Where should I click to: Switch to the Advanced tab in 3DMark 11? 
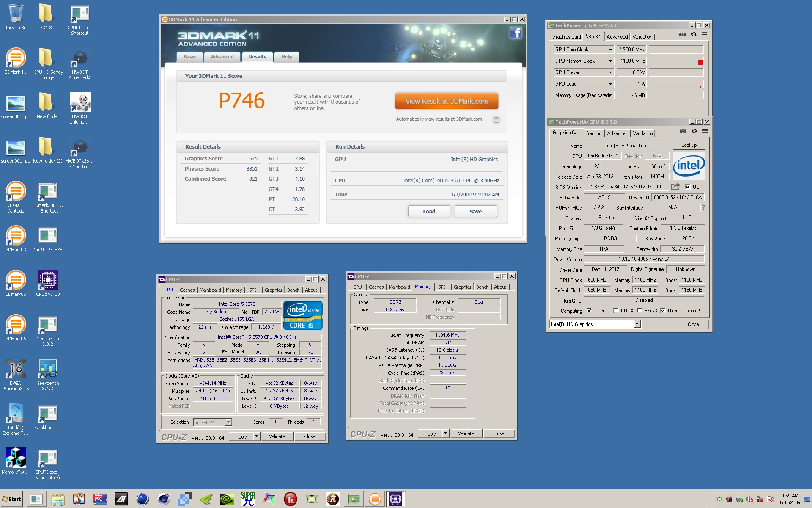pos(222,57)
